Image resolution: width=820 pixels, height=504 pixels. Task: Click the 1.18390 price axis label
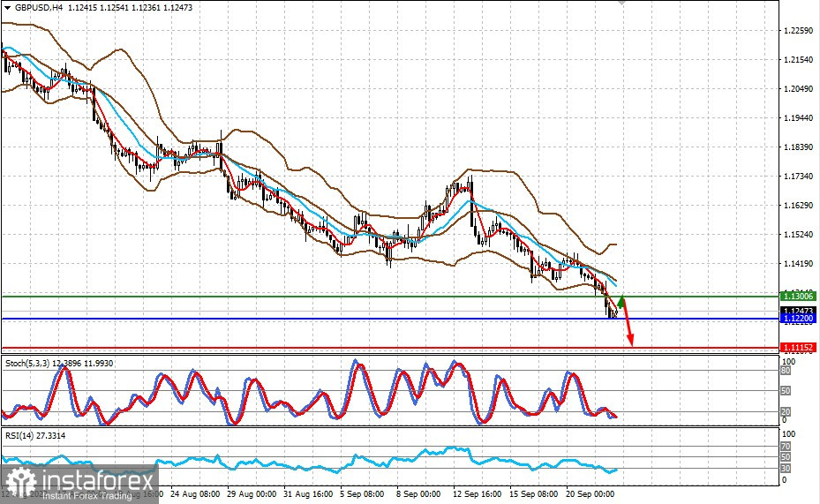pos(799,147)
